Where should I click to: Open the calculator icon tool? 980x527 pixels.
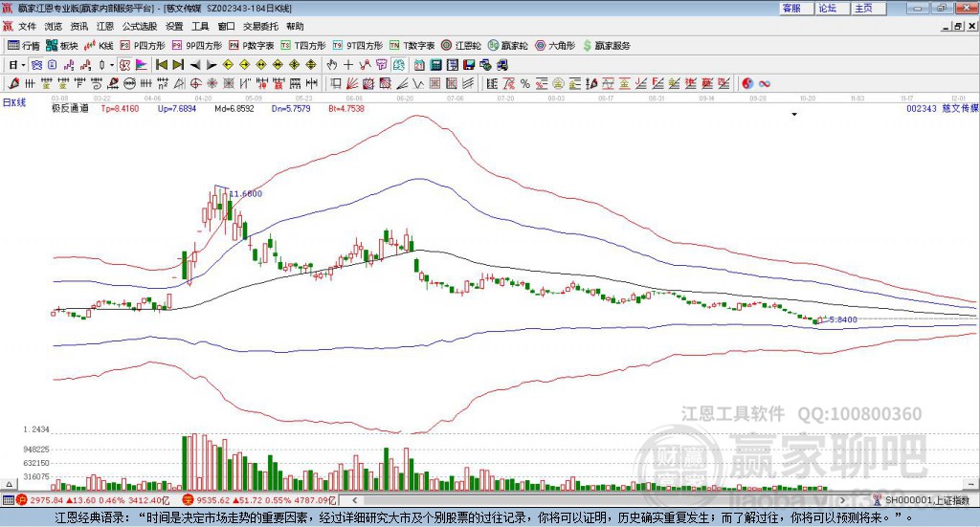[436, 65]
